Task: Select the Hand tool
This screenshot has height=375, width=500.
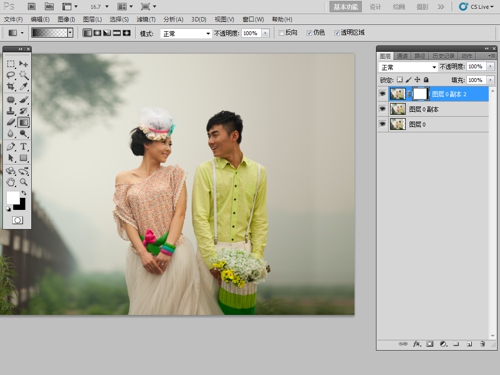Action: pos(11,182)
